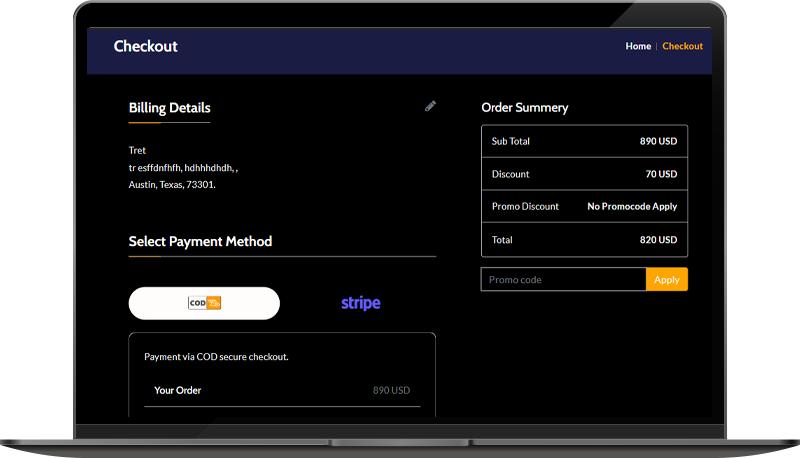
Task: Open the Checkout breadcrumb link
Action: pos(682,46)
